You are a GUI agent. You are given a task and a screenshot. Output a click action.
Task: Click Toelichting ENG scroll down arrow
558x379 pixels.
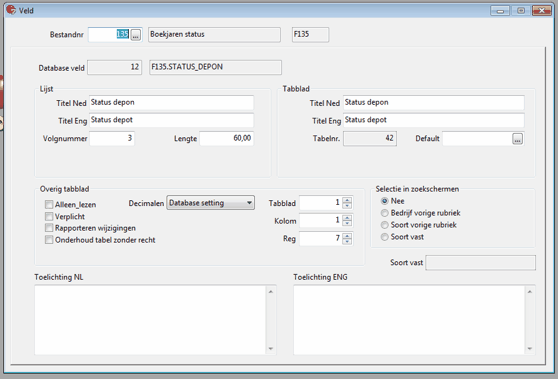(x=530, y=348)
